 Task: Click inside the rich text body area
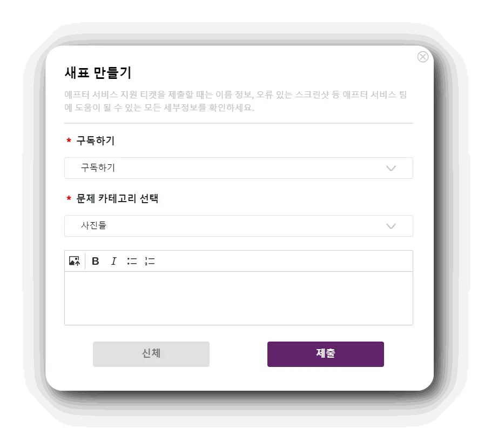[238, 297]
